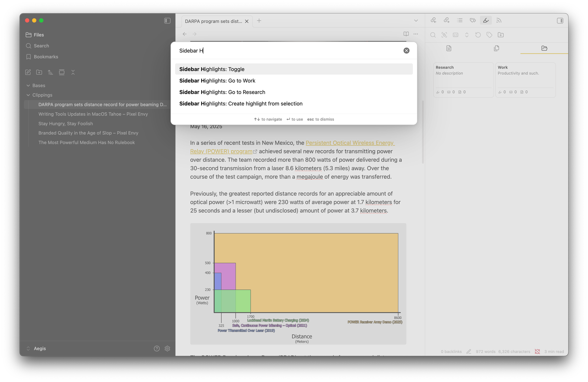Open 'Branded Quality in the Age of Slop' note
Viewport: 588px width, 382px height.
pos(88,133)
